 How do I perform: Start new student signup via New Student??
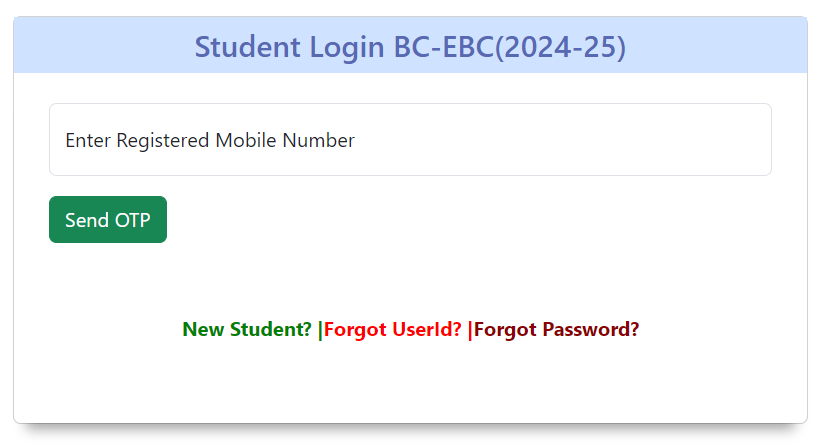[247, 330]
